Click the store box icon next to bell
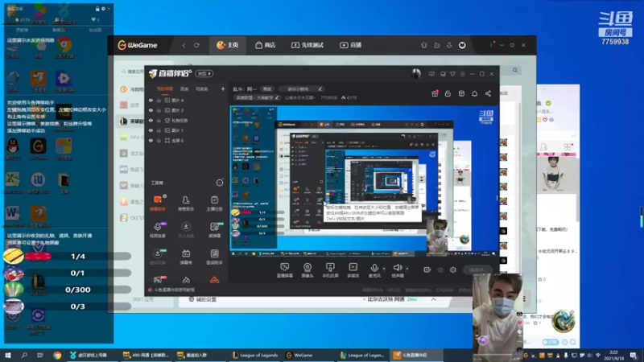Screen dimensions: 644x362 (461, 93)
